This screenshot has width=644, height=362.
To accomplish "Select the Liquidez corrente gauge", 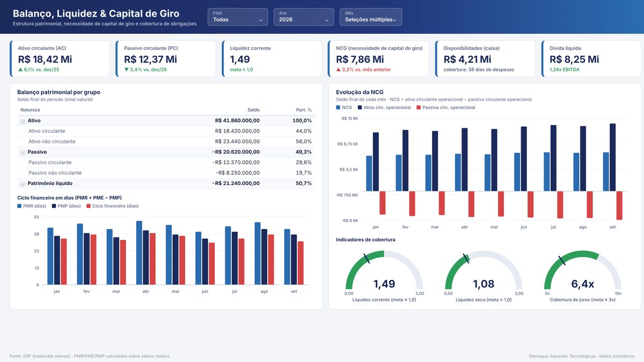I will 384,274.
